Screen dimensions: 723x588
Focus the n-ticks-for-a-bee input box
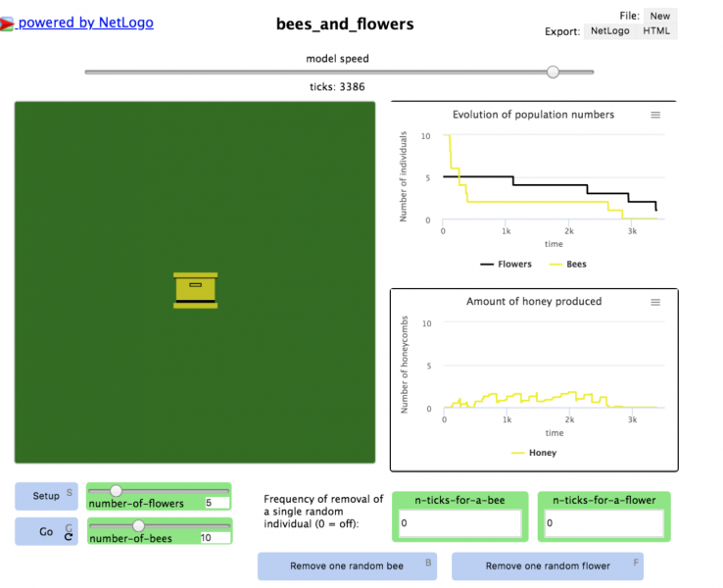459,524
